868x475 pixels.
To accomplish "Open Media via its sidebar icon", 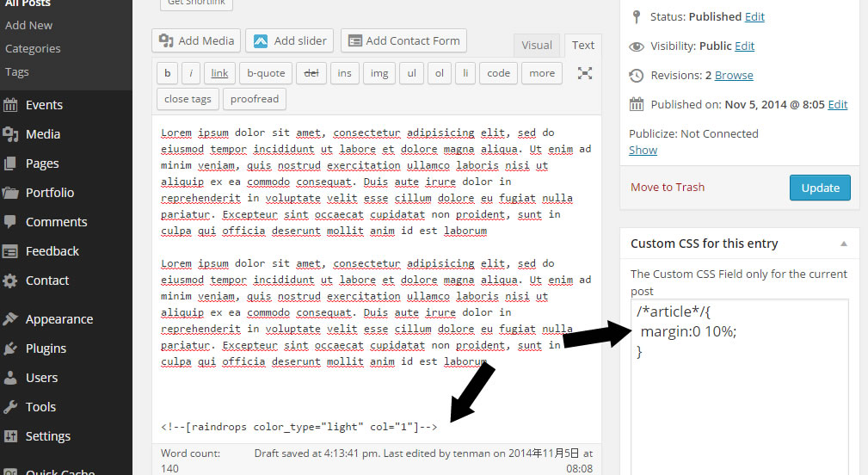I will (10, 134).
